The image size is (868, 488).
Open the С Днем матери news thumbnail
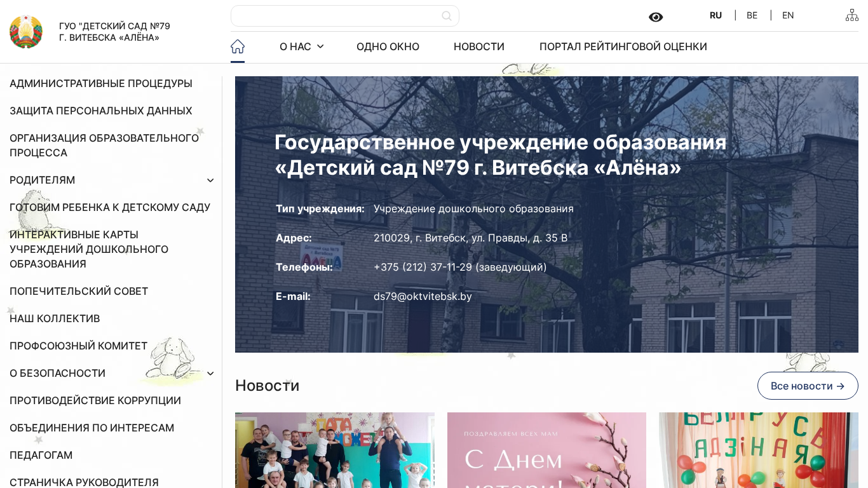(x=546, y=450)
